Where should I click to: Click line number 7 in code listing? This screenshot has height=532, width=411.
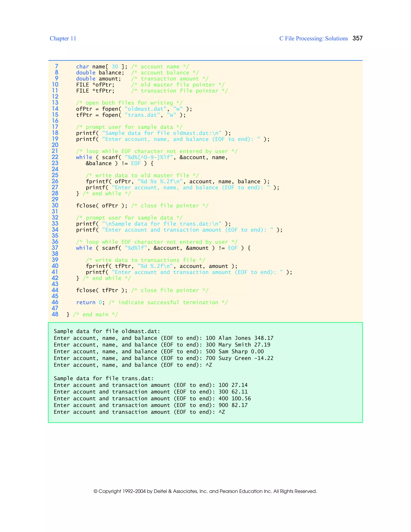click(x=56, y=66)
